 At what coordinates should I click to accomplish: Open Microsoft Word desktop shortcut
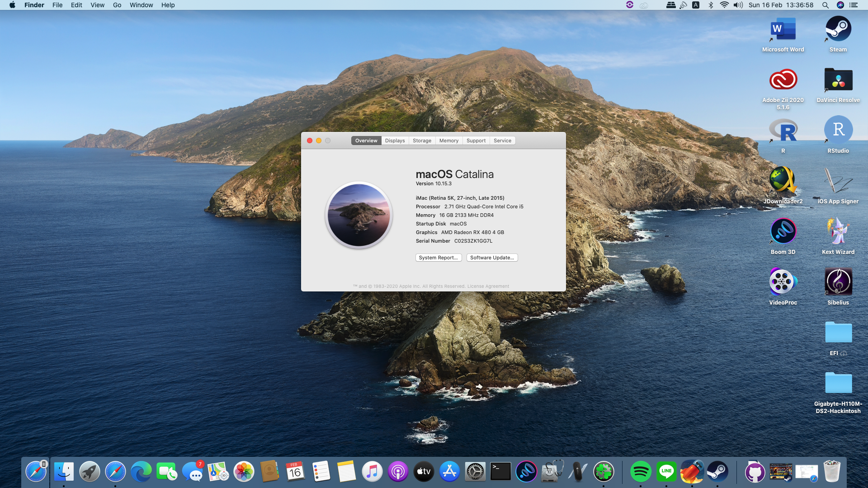(783, 29)
